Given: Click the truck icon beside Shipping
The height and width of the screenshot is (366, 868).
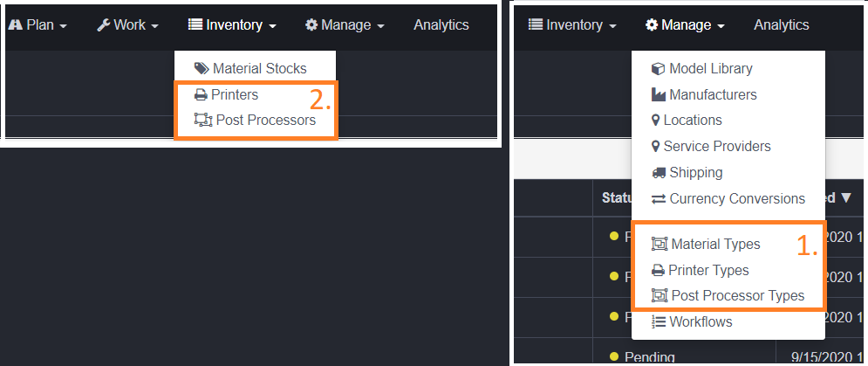Looking at the screenshot, I should click(659, 173).
